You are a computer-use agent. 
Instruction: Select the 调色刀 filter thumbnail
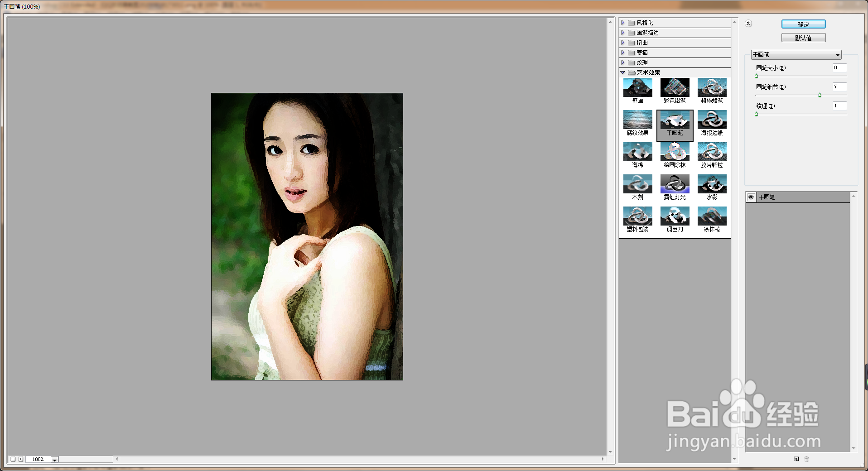point(675,216)
